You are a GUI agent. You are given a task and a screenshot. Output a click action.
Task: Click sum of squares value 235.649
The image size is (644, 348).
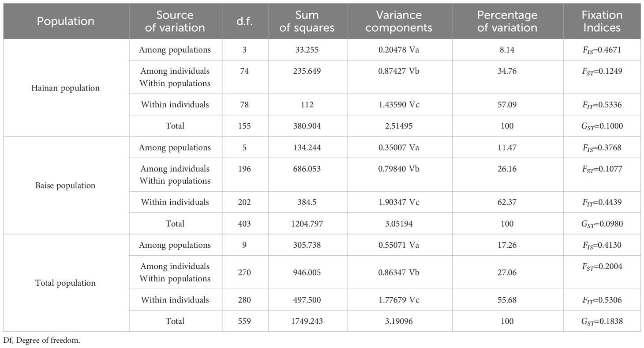click(307, 71)
